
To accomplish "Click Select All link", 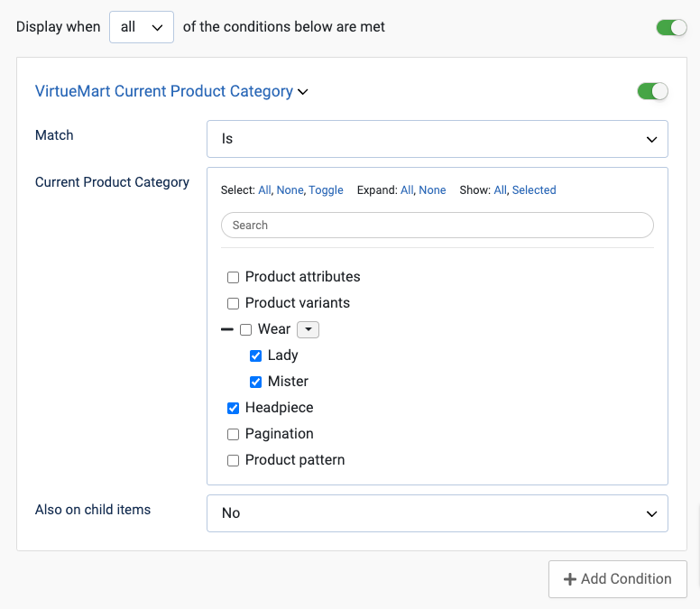I will pyautogui.click(x=264, y=190).
